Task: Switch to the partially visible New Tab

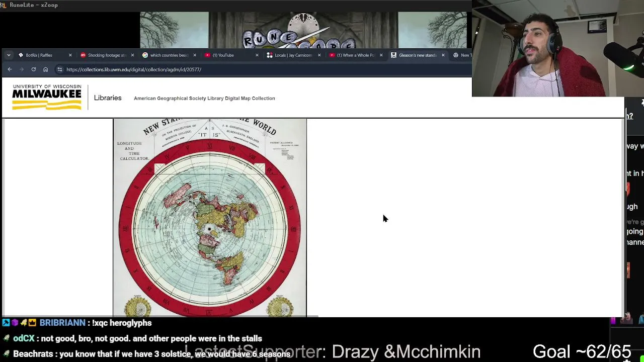Action: 461,55
